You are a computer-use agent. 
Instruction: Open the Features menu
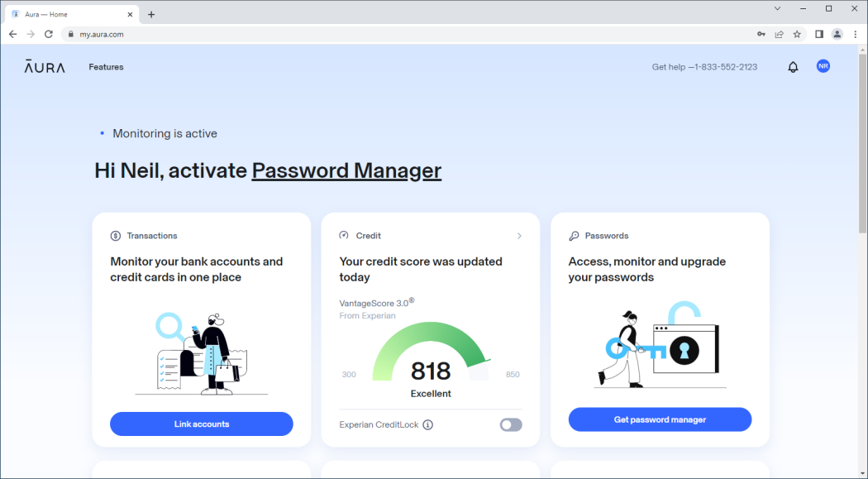[106, 67]
